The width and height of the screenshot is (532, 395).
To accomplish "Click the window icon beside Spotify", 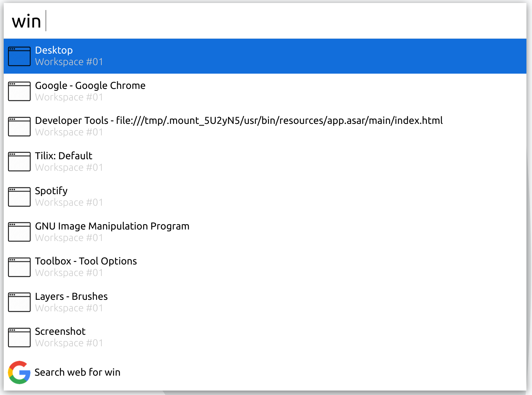I will (x=19, y=197).
